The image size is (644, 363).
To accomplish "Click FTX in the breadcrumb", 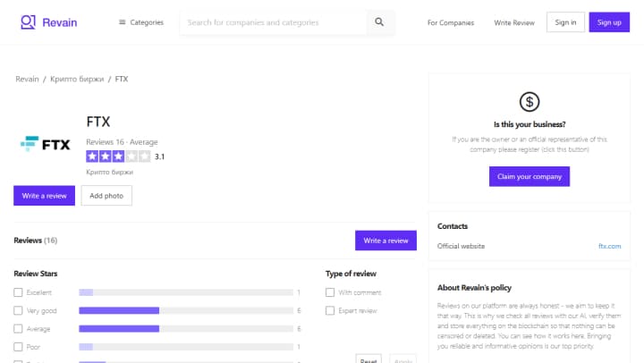I will (x=122, y=79).
